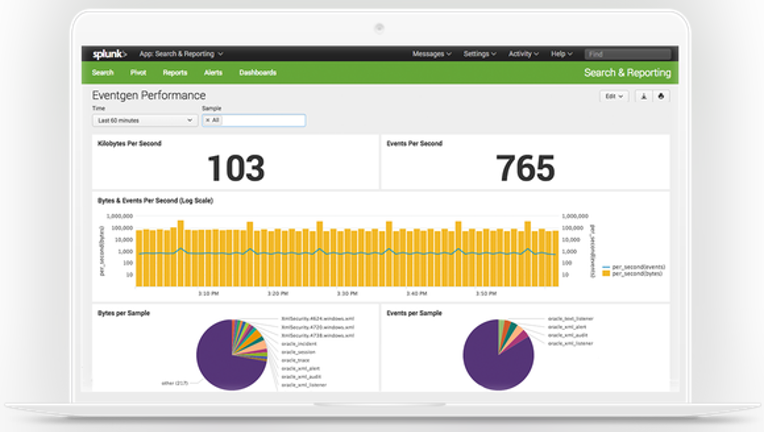Image resolution: width=764 pixels, height=432 pixels.
Task: Open the Last 60 minutes time picker
Action: click(x=145, y=120)
